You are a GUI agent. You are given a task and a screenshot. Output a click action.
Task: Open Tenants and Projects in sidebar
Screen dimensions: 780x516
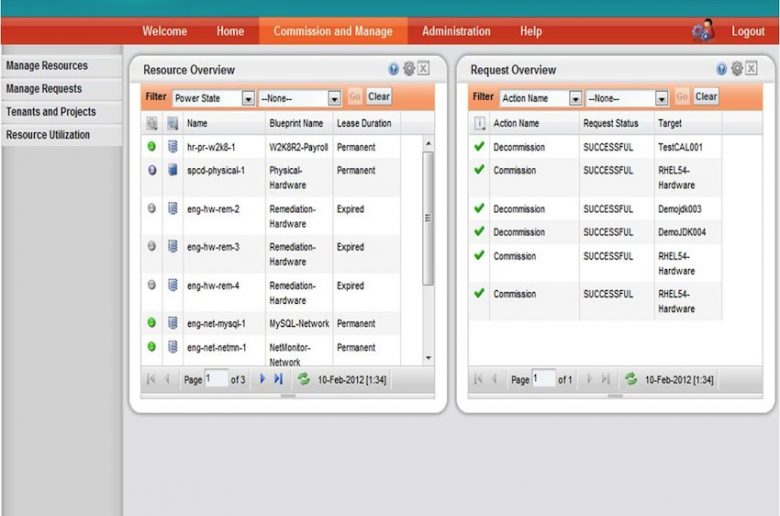click(62, 111)
